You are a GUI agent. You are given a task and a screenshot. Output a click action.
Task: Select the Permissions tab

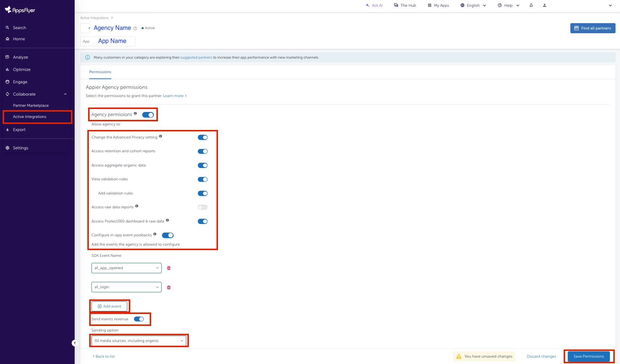[x=100, y=72]
